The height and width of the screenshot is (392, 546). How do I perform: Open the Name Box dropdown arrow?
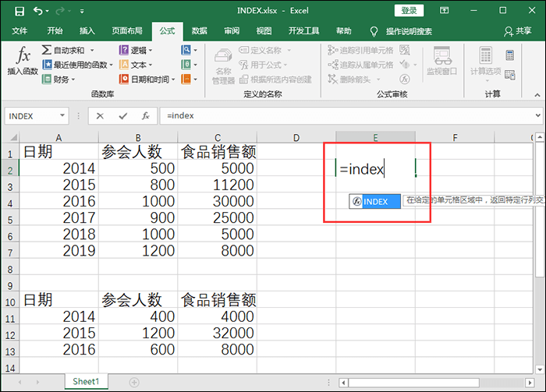click(62, 115)
